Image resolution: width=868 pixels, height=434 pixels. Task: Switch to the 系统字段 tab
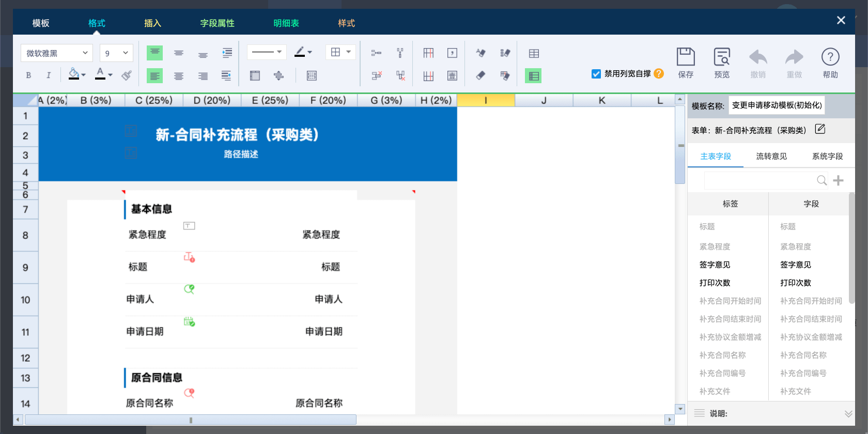tap(827, 156)
